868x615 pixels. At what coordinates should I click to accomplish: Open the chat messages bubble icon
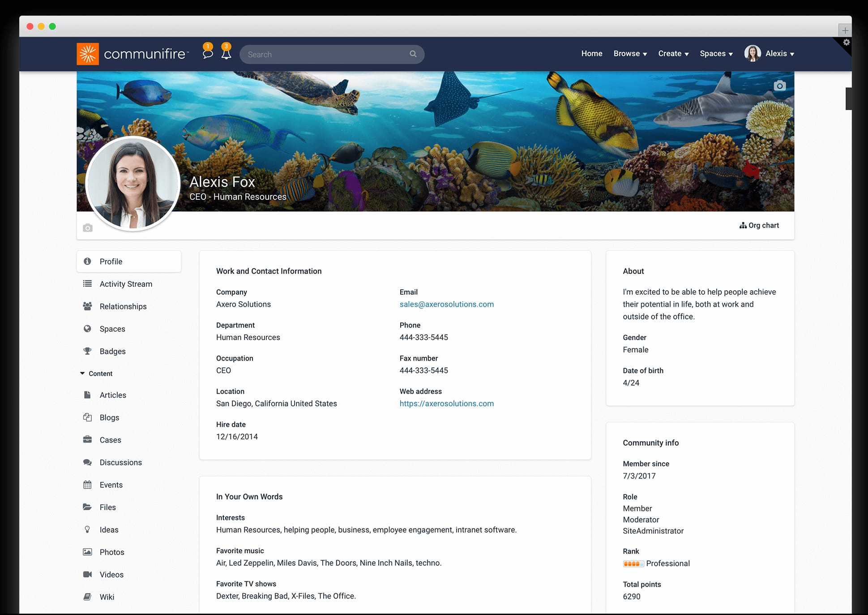click(207, 54)
